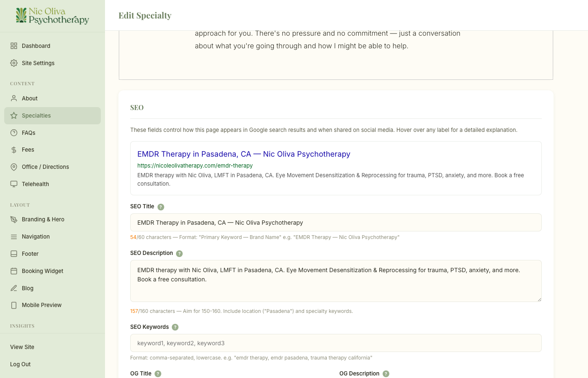
Task: Open Booking Widget settings
Action: pos(52,271)
